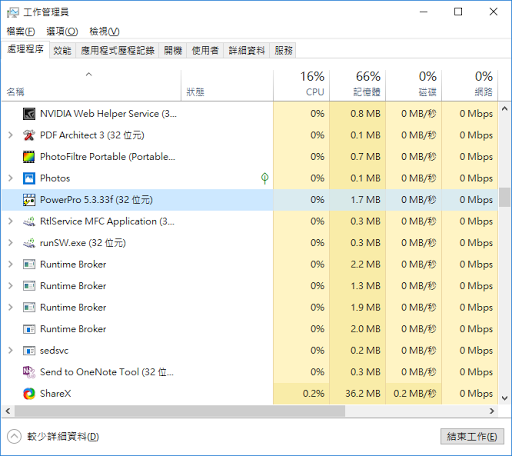Viewport: 512px width, 456px height.
Task: Click the horizontal scrollbar left arrow
Action: click(8, 411)
